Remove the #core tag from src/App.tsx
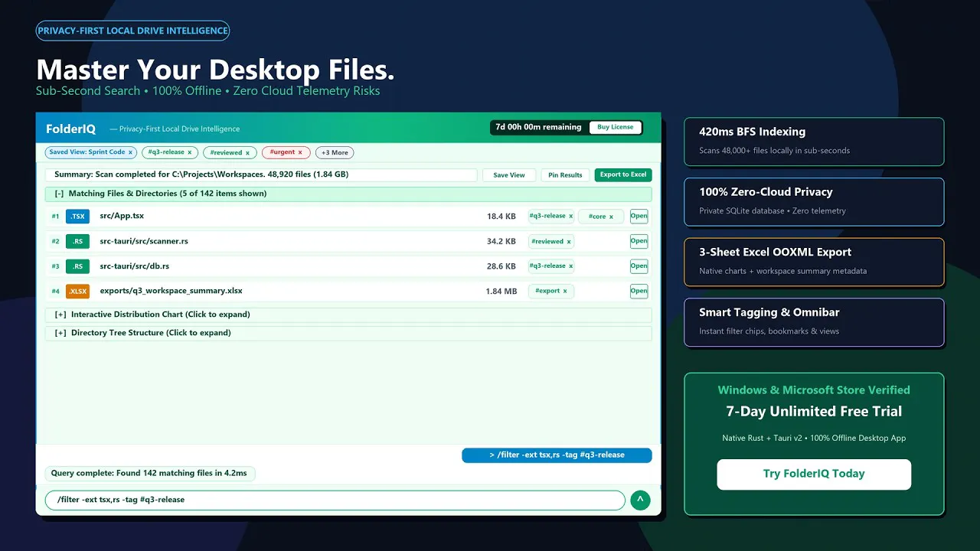The image size is (980, 551). click(611, 217)
